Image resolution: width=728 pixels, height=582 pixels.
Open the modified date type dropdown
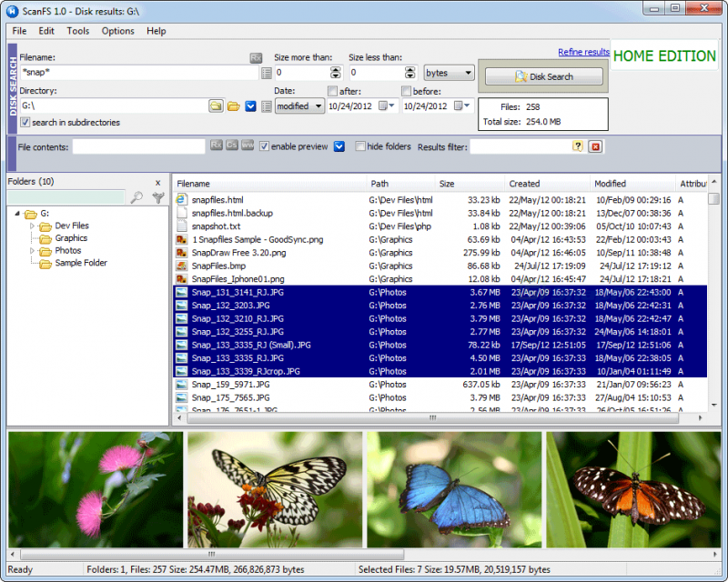click(300, 106)
